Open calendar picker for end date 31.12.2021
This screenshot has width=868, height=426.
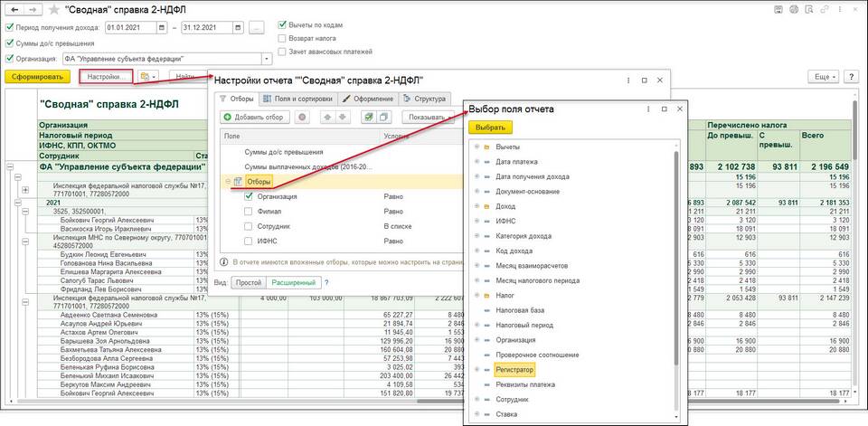(238, 27)
